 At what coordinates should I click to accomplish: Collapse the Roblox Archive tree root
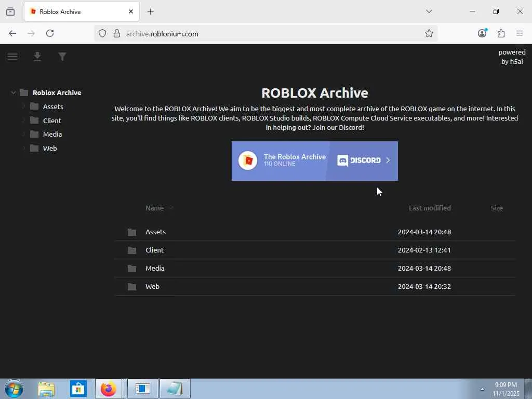[x=13, y=92]
